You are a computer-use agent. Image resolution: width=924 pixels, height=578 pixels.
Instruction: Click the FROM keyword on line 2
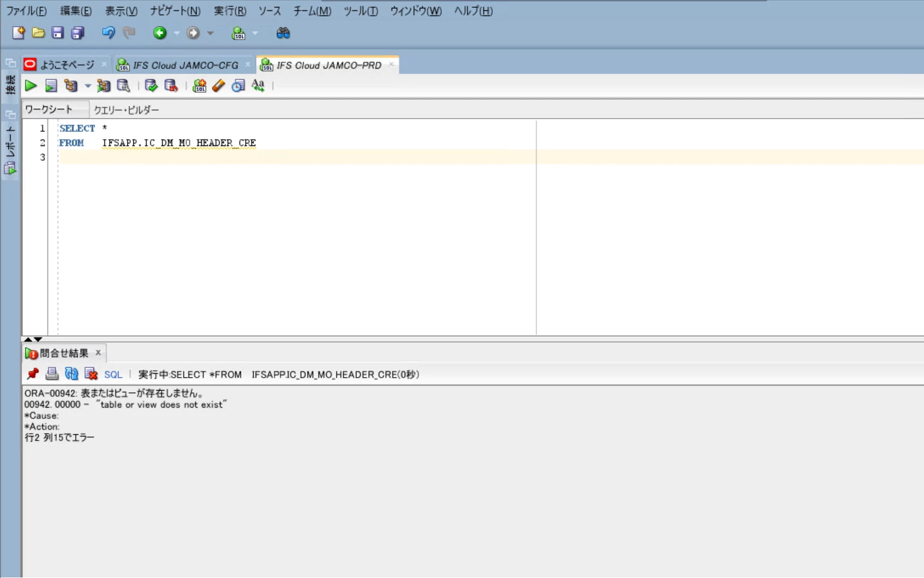pyautogui.click(x=71, y=143)
